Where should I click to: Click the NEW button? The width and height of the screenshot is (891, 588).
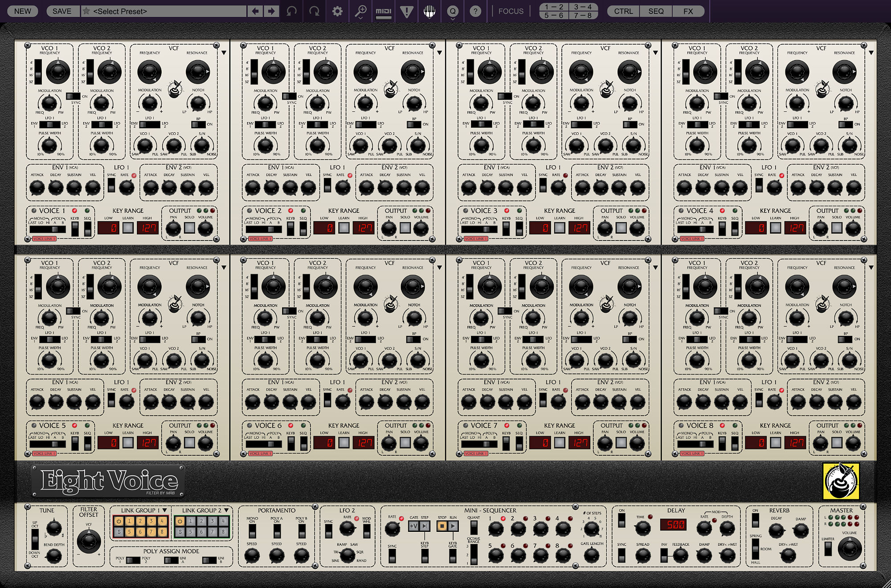tap(22, 11)
